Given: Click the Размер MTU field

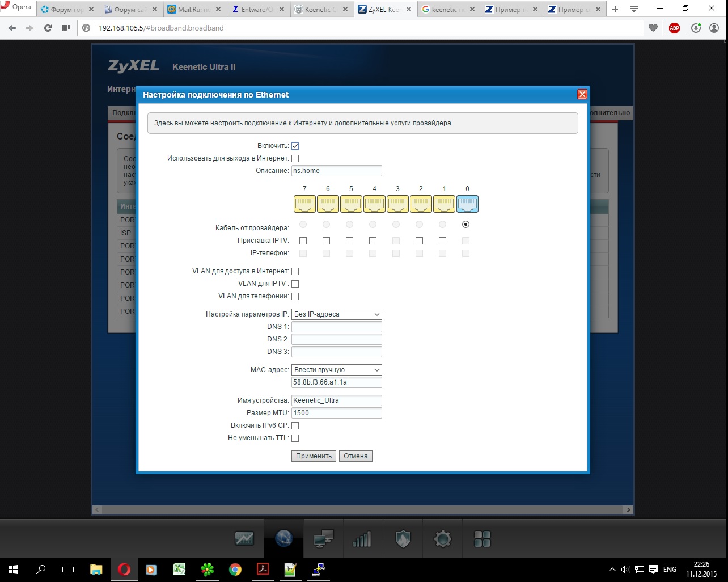Looking at the screenshot, I should [x=337, y=413].
